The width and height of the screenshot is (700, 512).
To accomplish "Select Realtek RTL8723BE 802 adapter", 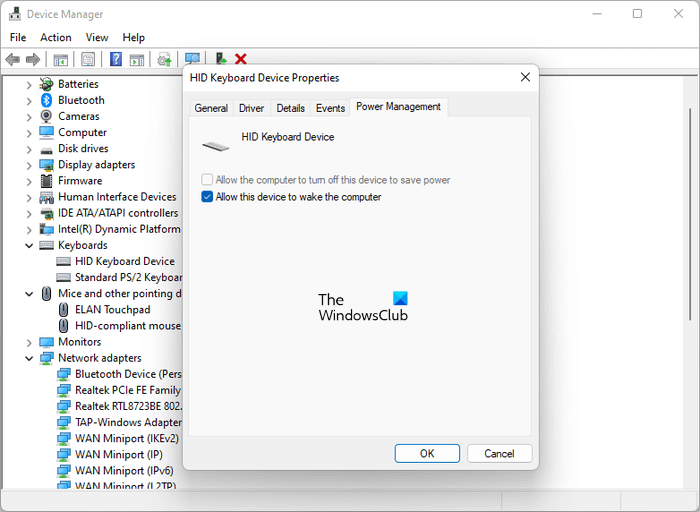I will [x=128, y=406].
